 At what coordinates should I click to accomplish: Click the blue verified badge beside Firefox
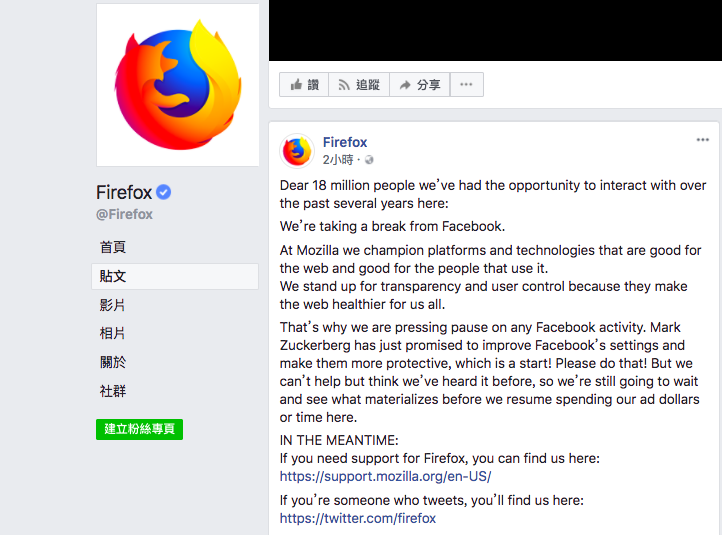coord(163,192)
